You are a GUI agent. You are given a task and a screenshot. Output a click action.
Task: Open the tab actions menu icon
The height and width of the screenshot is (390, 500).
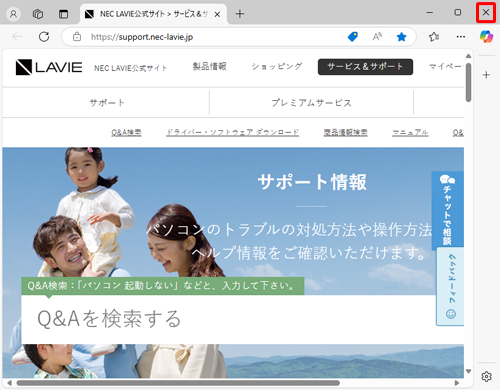pos(63,14)
